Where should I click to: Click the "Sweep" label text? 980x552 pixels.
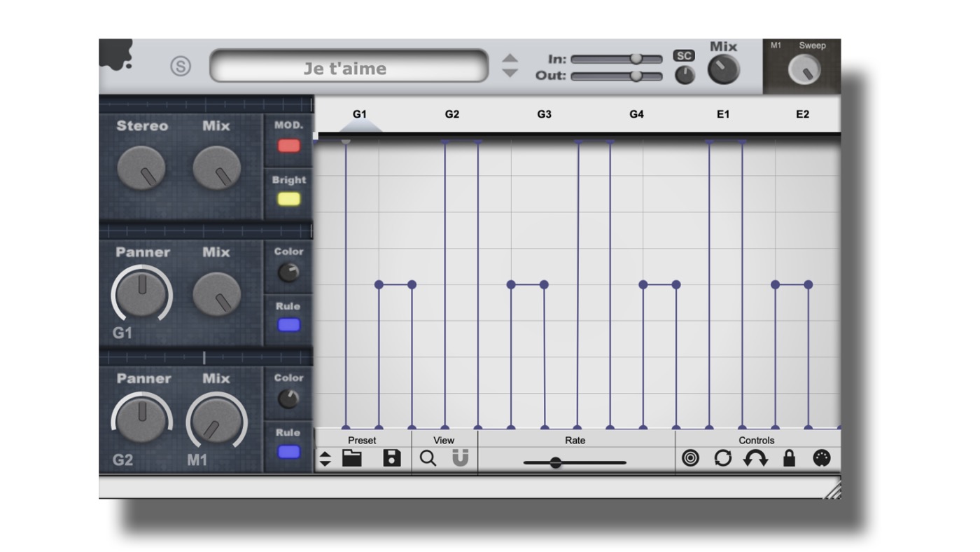pyautogui.click(x=813, y=46)
